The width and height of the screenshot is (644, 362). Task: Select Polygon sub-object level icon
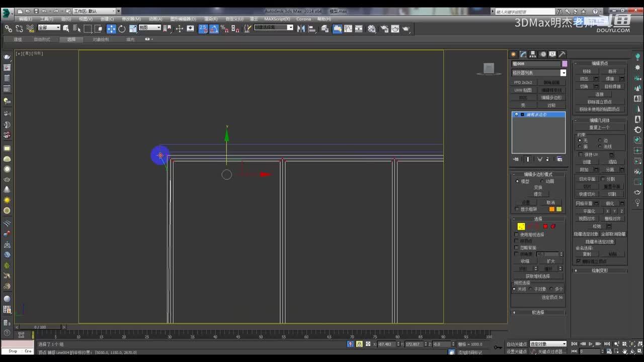[545, 226]
